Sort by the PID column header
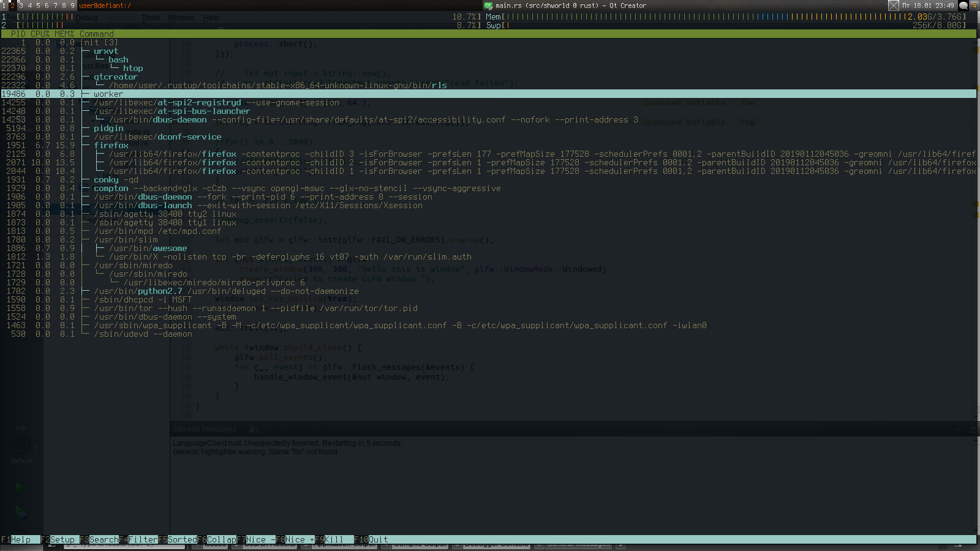 point(18,34)
